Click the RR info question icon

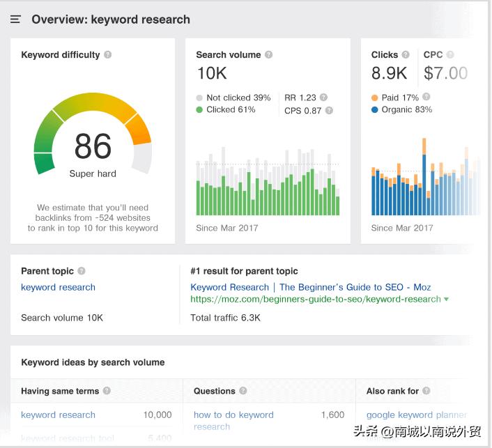pos(323,98)
